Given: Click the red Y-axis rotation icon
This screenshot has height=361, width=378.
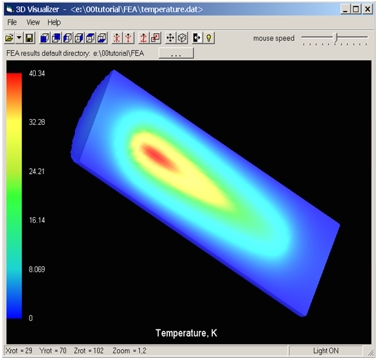Looking at the screenshot, I should tap(128, 38).
